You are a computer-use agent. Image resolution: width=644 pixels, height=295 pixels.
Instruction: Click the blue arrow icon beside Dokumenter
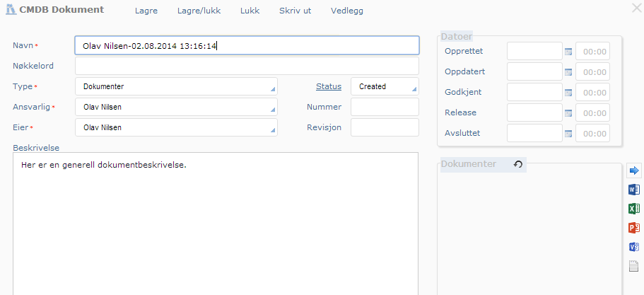tap(634, 170)
